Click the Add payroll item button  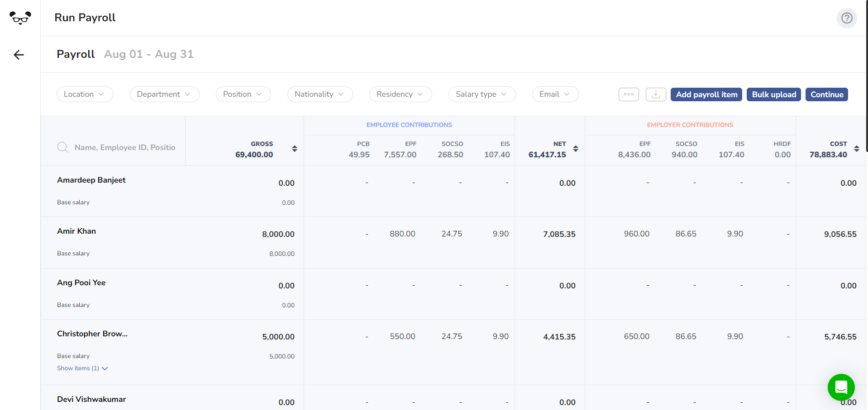click(706, 94)
